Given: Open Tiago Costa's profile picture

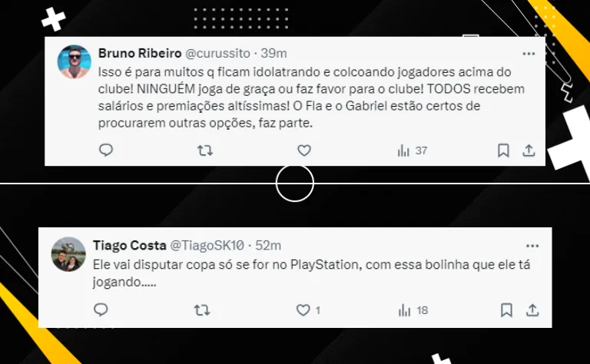Looking at the screenshot, I should click(68, 254).
